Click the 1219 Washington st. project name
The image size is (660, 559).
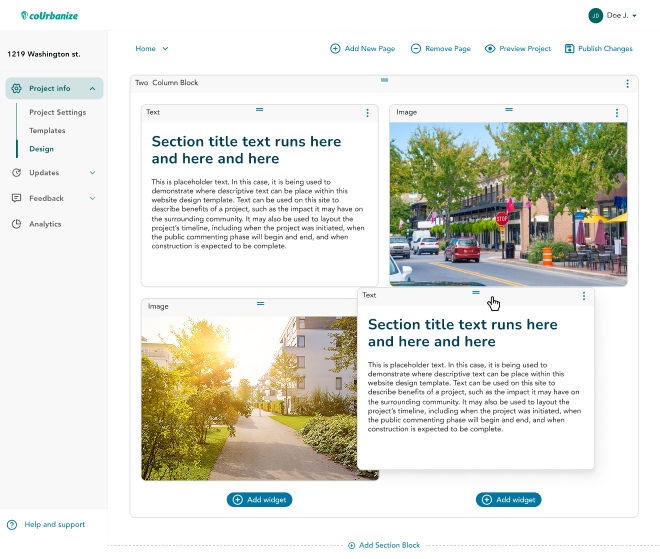[x=44, y=54]
